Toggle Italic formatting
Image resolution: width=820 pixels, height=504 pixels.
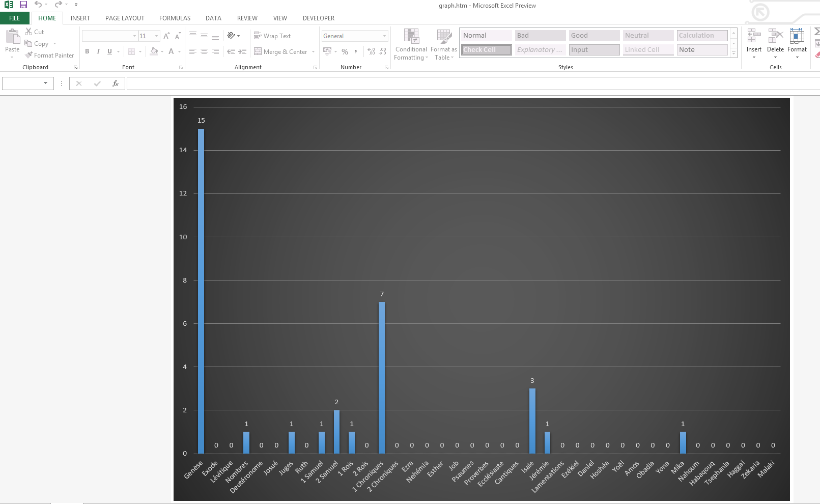pyautogui.click(x=98, y=51)
